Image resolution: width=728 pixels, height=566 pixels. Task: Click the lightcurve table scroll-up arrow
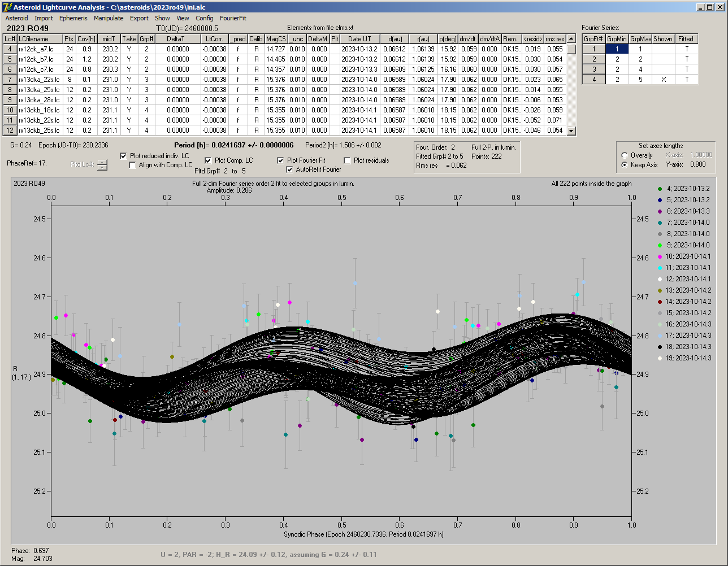click(x=571, y=39)
